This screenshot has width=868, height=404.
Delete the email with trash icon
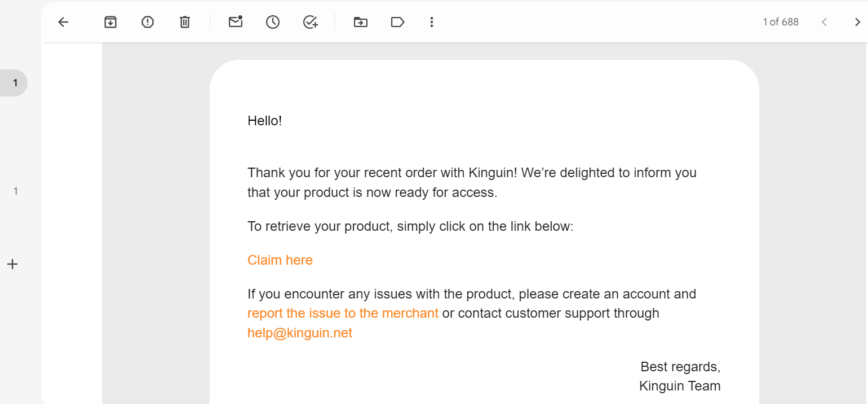coord(185,22)
